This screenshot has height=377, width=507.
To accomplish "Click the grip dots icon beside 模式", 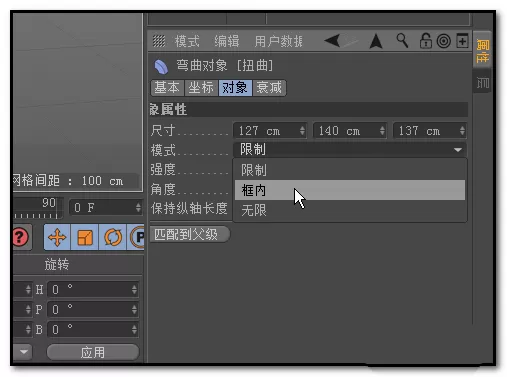I will click(x=159, y=41).
